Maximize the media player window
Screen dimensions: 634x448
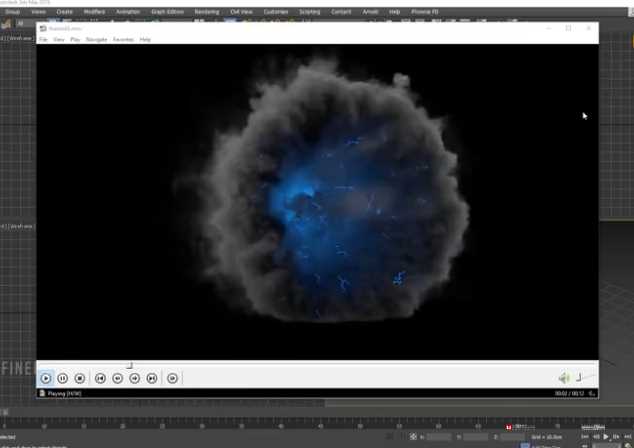click(x=568, y=28)
